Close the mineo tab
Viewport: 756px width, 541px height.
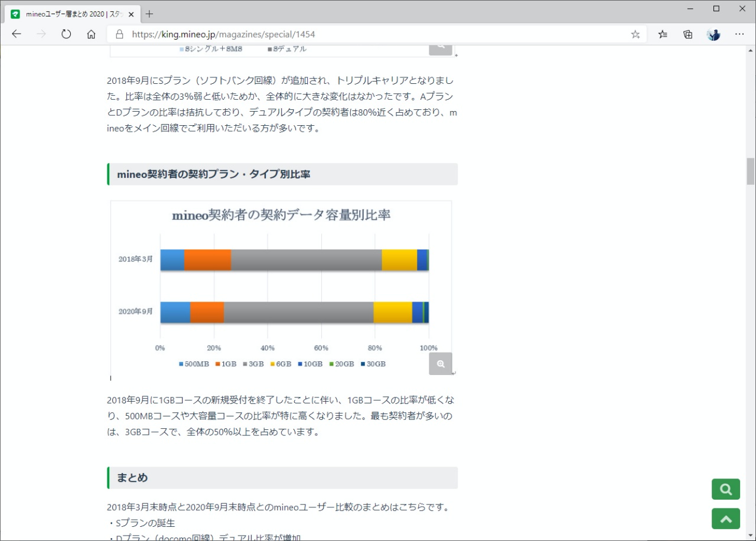(131, 14)
